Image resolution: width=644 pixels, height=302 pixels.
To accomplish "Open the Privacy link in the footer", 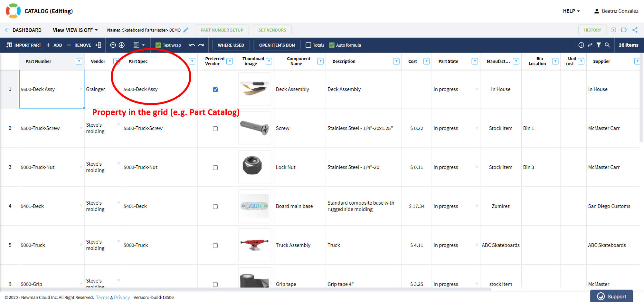I will pyautogui.click(x=122, y=297).
